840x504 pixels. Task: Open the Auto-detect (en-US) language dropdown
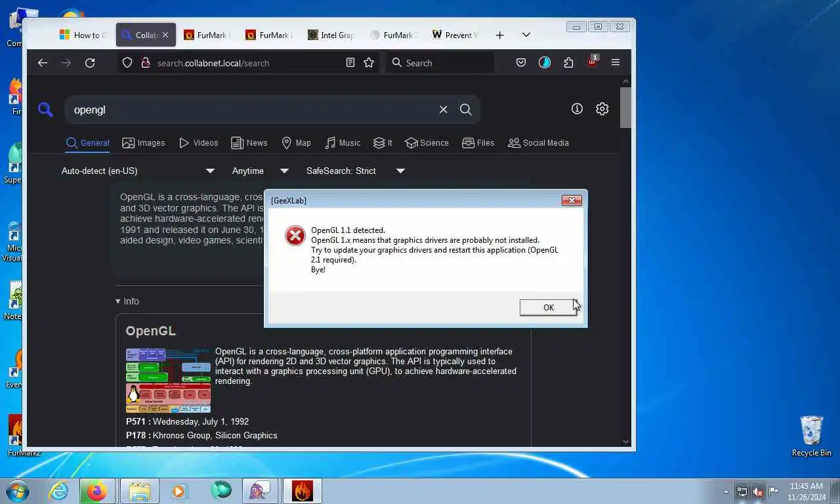(138, 171)
